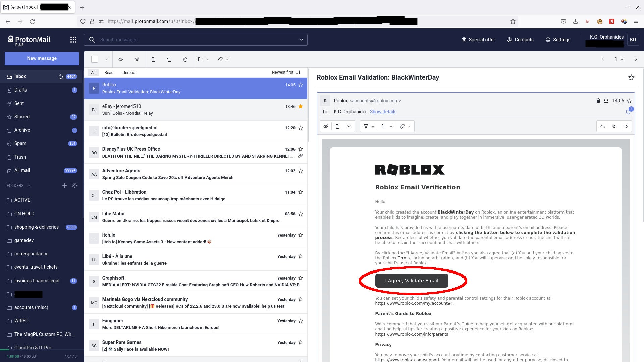Star the DisneyPlus UK Press Office message
The image size is (644, 362).
pos(301,149)
